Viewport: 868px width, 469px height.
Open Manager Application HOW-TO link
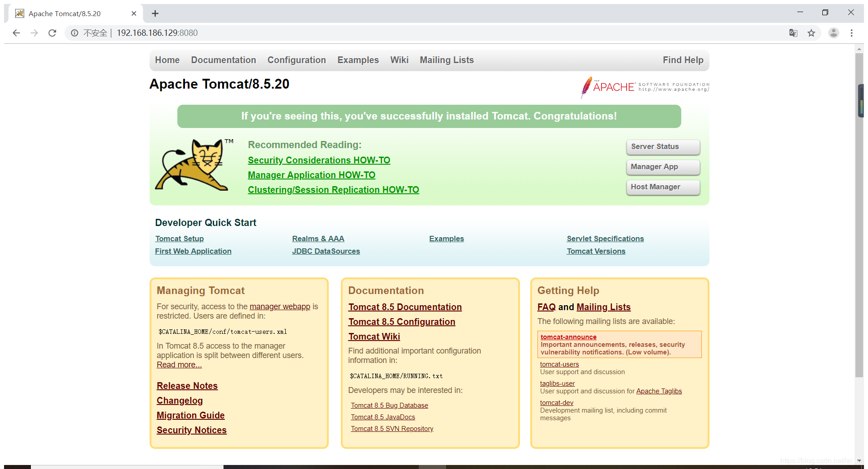tap(312, 175)
